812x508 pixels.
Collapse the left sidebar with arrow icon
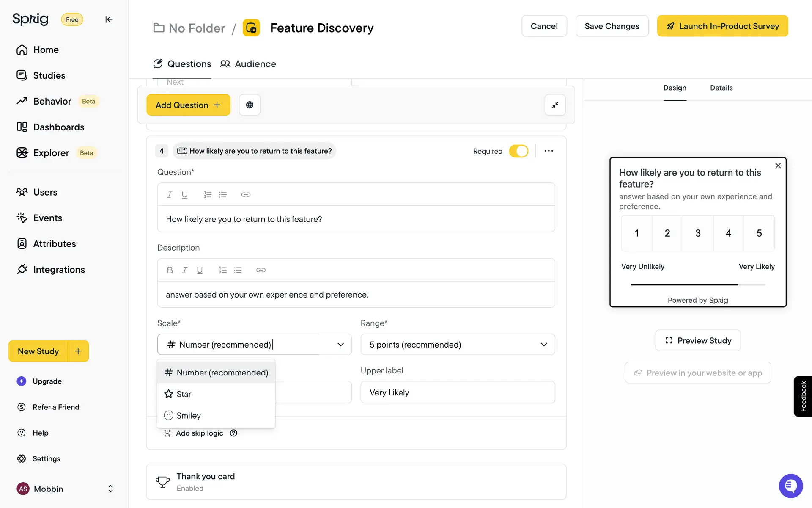pyautogui.click(x=109, y=19)
